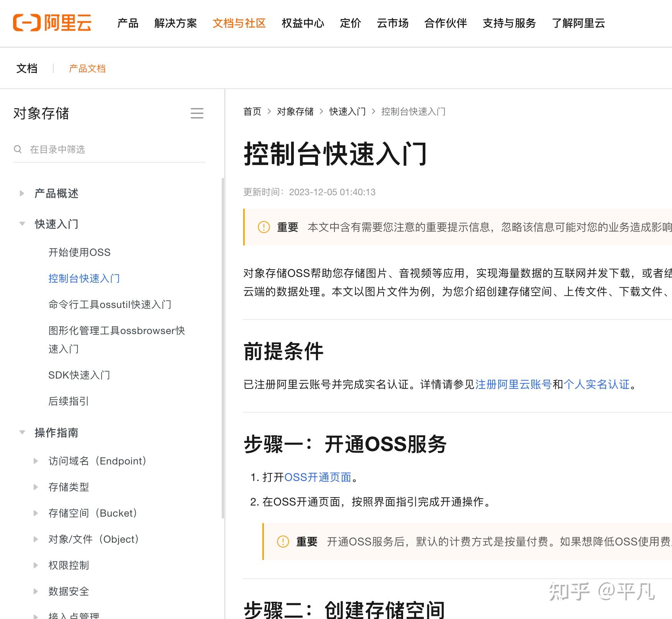Open the 了解阿里云 top menu
Image resolution: width=672 pixels, height=619 pixels.
click(x=578, y=23)
